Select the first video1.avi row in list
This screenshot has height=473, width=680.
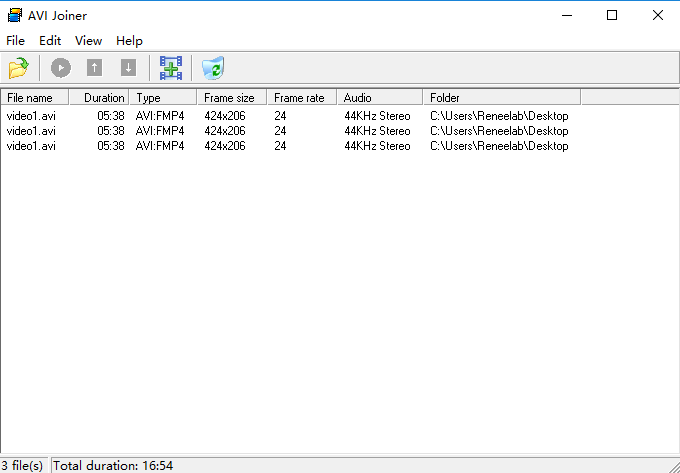31,116
